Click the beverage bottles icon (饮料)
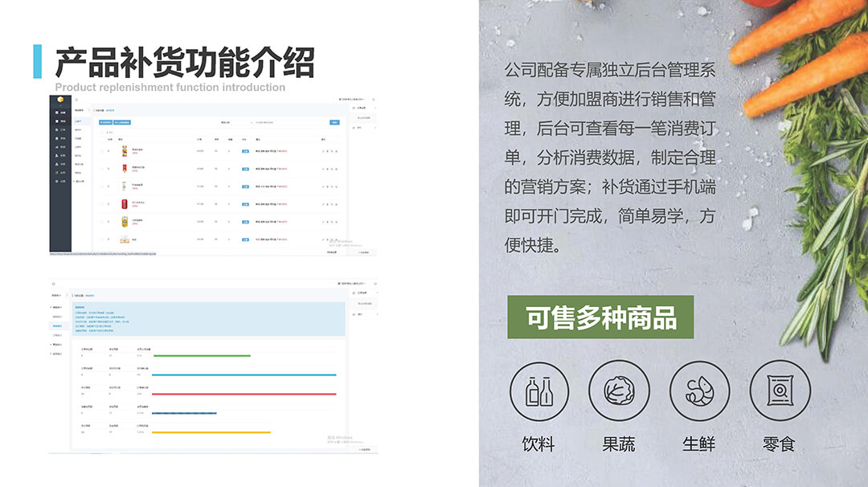The width and height of the screenshot is (868, 487). tap(538, 391)
